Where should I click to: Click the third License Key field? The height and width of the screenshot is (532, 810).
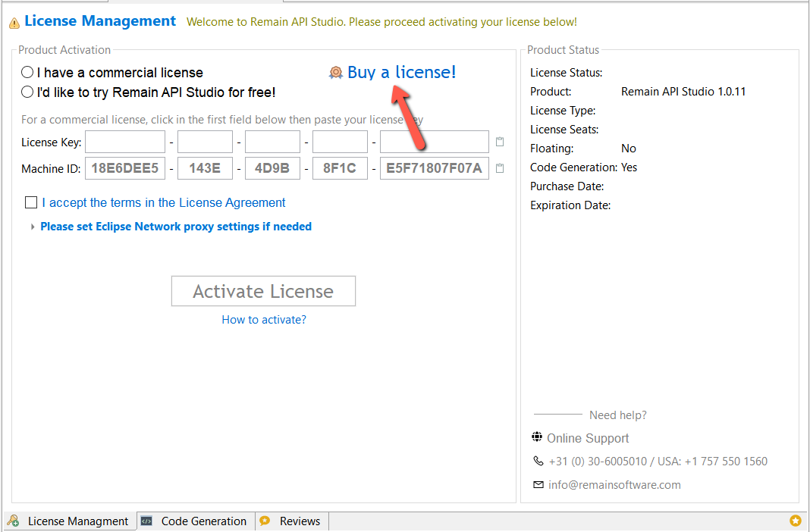click(x=273, y=142)
